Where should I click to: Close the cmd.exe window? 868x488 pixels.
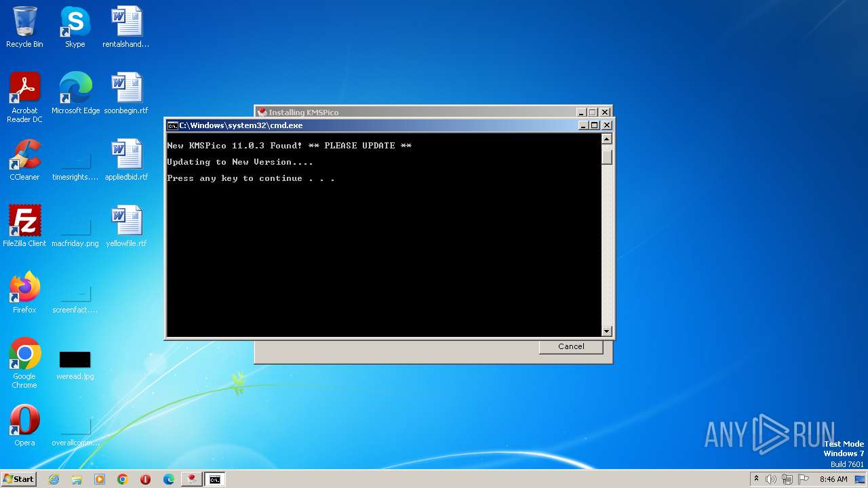[607, 125]
